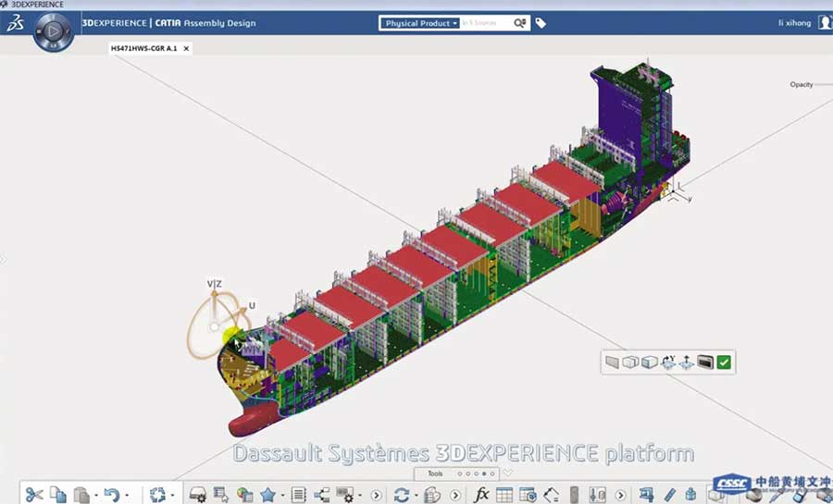Select the HS471HWS-CGR A.1 tab
Viewport: 833px width, 504px height.
point(143,48)
